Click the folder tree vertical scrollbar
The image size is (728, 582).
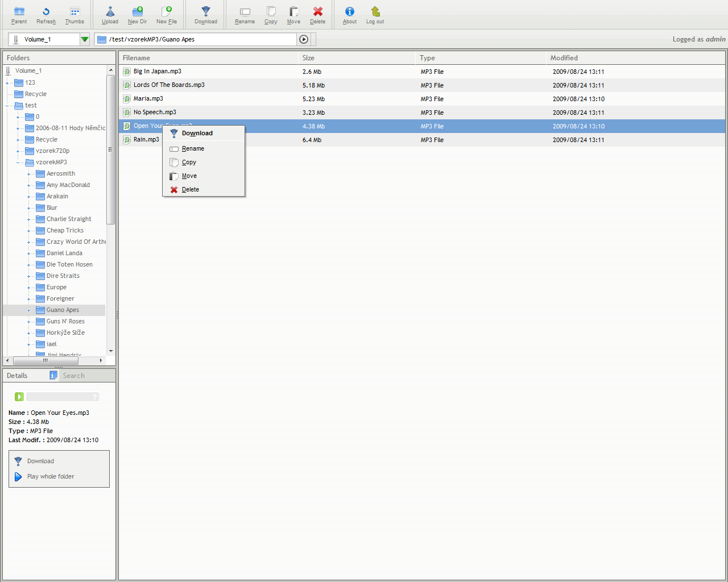click(111, 149)
